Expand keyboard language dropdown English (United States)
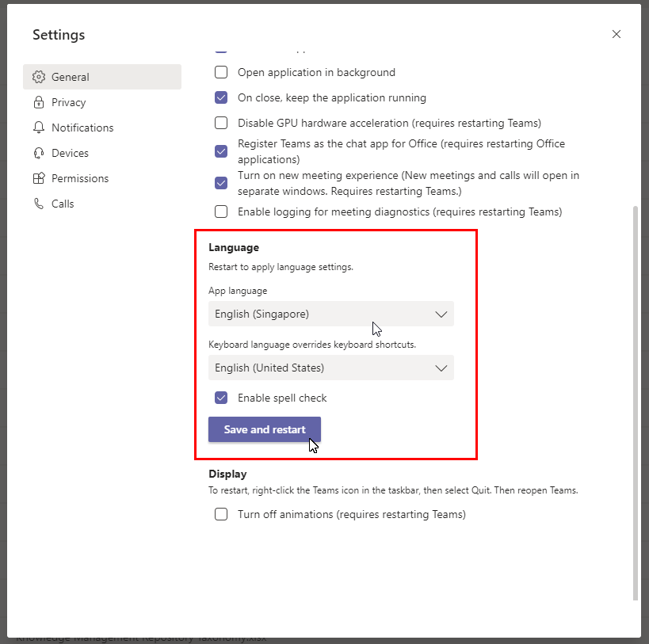This screenshot has height=644, width=649. click(331, 368)
